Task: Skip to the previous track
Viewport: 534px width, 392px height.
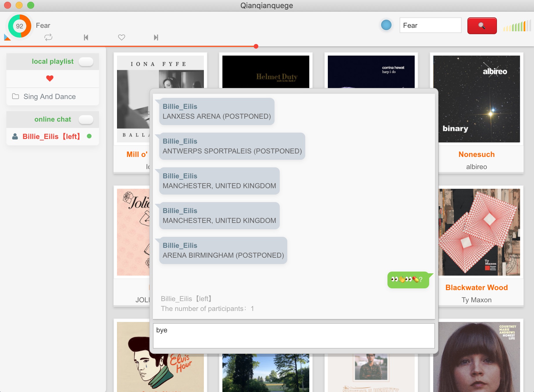Action: pos(86,37)
